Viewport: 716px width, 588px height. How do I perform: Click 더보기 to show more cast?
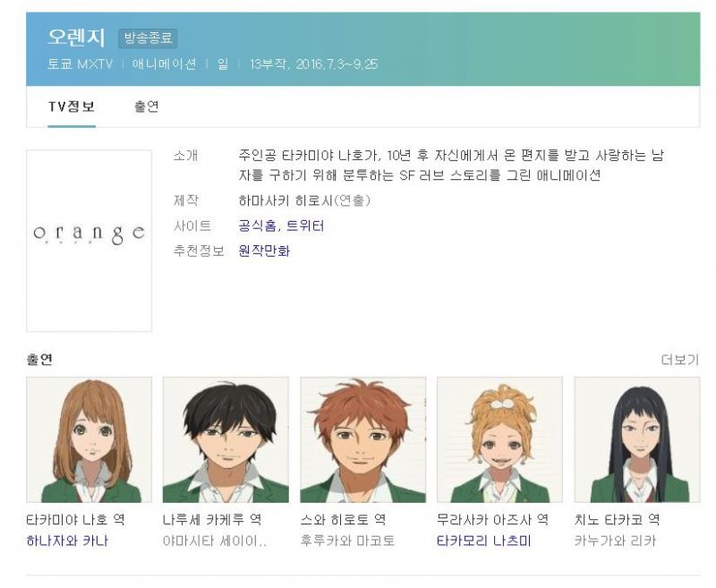680,360
